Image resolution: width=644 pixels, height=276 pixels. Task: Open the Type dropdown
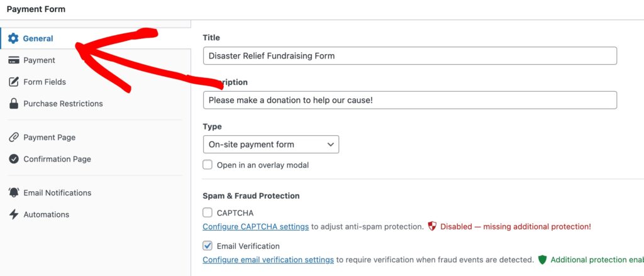click(270, 145)
